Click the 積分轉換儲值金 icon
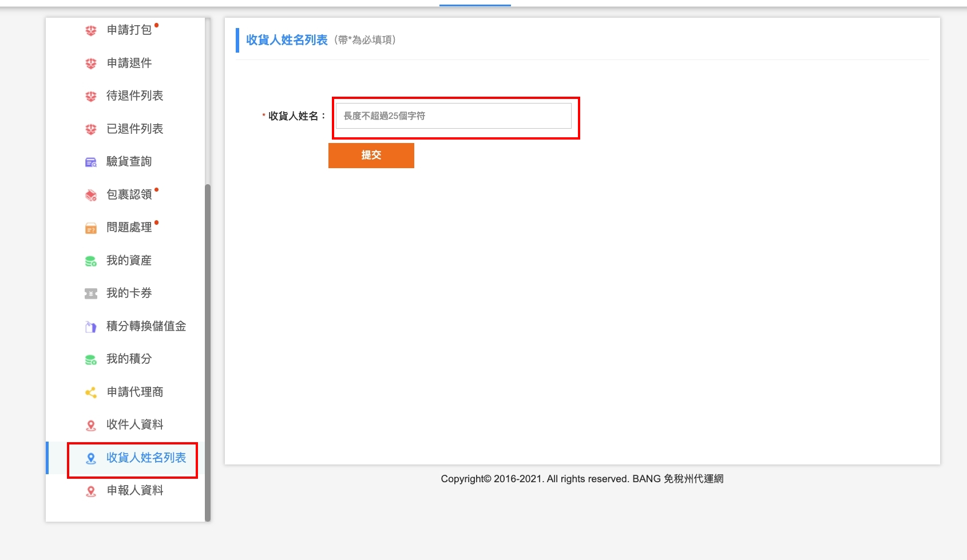This screenshot has height=560, width=967. click(x=91, y=327)
